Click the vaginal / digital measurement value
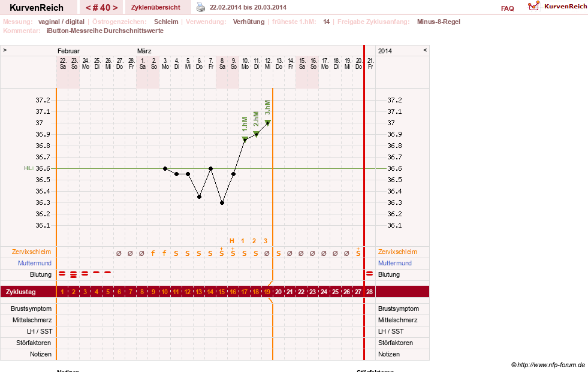588x372 pixels. point(61,22)
